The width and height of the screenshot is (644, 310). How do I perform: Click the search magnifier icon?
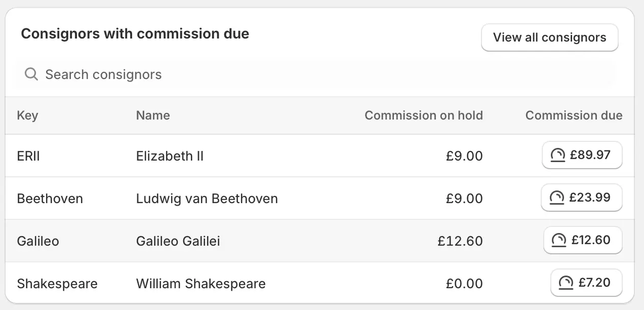[x=31, y=74]
